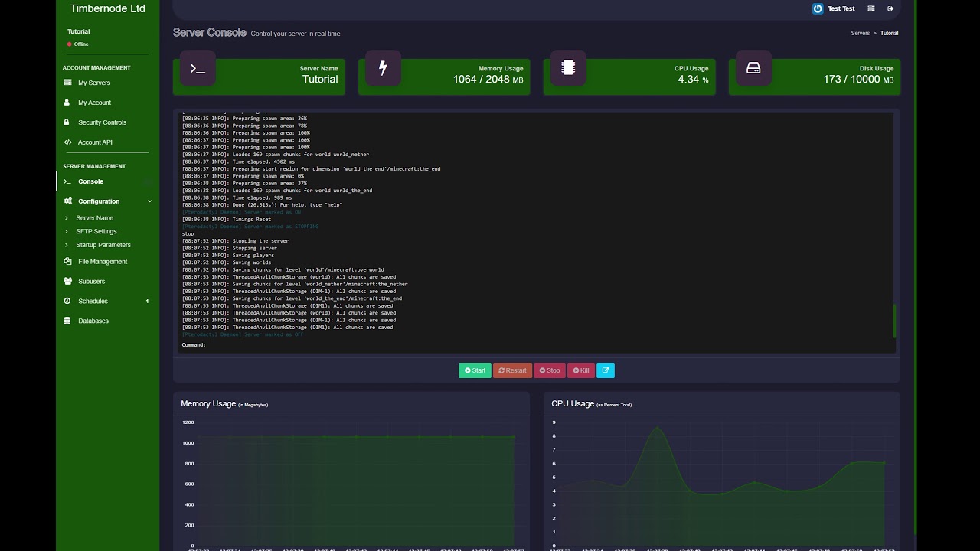Open SFTP Settings
This screenshot has width=980, height=551.
(96, 231)
